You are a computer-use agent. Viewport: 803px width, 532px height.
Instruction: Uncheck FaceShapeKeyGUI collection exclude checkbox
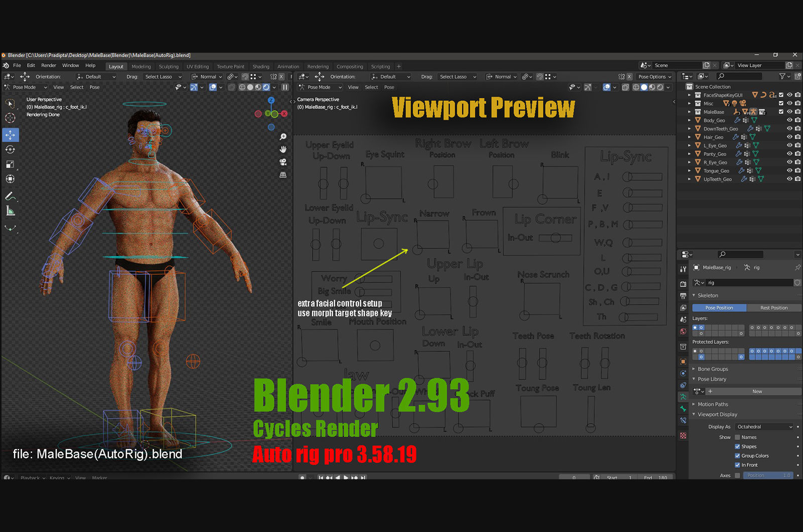click(781, 95)
